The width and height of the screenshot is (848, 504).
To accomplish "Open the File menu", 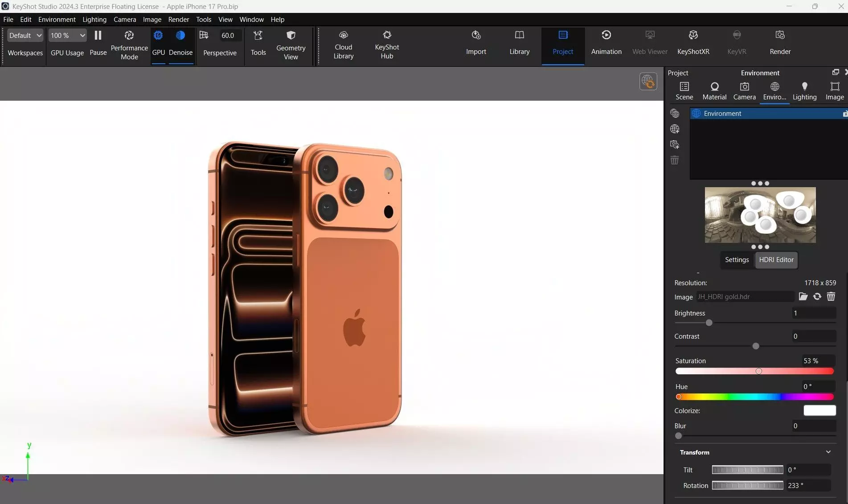I will point(8,19).
